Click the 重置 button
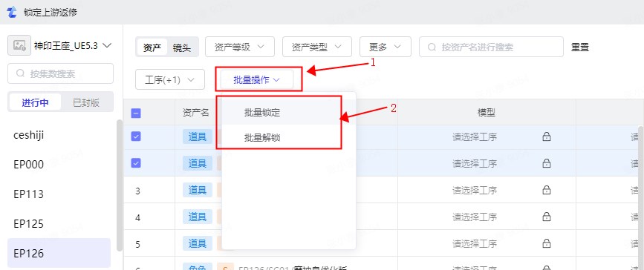This screenshot has width=644, height=270. 580,47
